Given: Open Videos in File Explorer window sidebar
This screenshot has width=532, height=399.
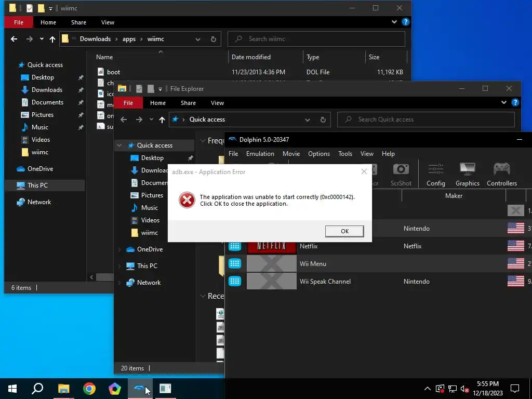Looking at the screenshot, I should [x=150, y=220].
